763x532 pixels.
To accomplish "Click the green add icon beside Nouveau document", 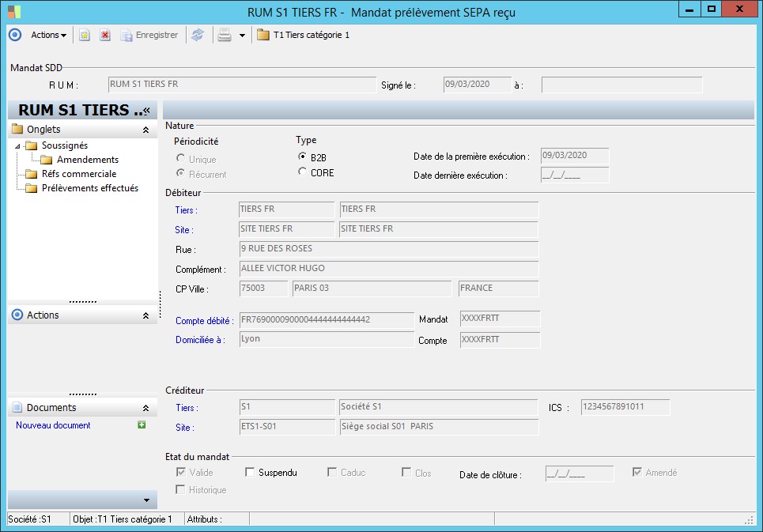I will (x=142, y=425).
